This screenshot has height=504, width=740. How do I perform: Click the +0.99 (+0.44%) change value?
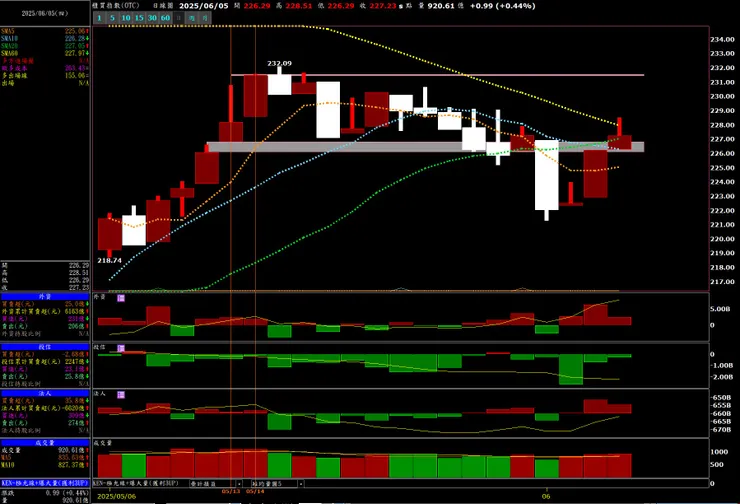502,6
